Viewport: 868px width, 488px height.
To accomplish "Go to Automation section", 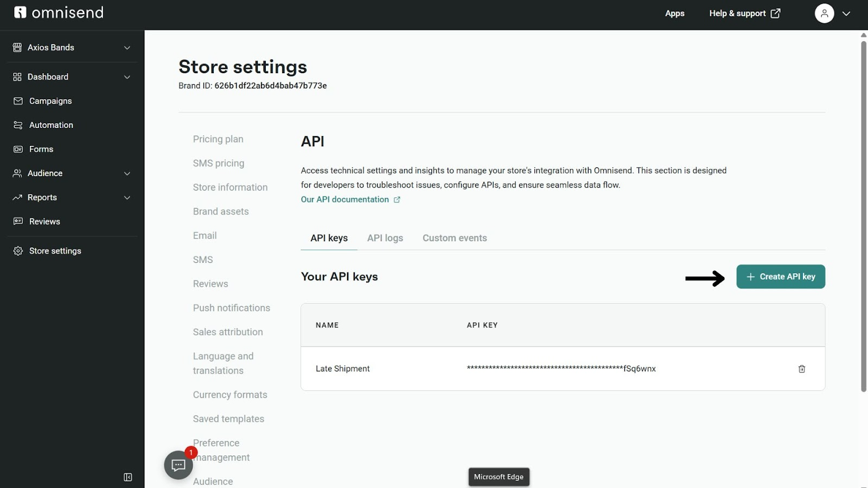I will [51, 125].
